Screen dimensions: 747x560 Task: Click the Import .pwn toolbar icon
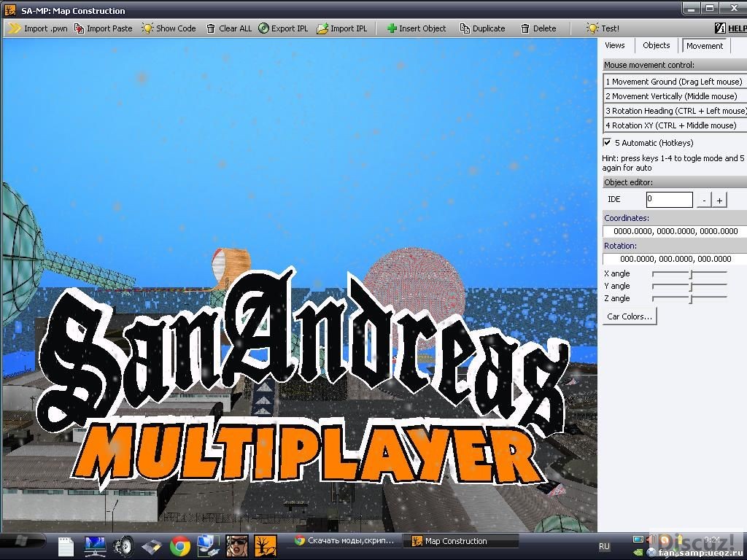[x=15, y=28]
